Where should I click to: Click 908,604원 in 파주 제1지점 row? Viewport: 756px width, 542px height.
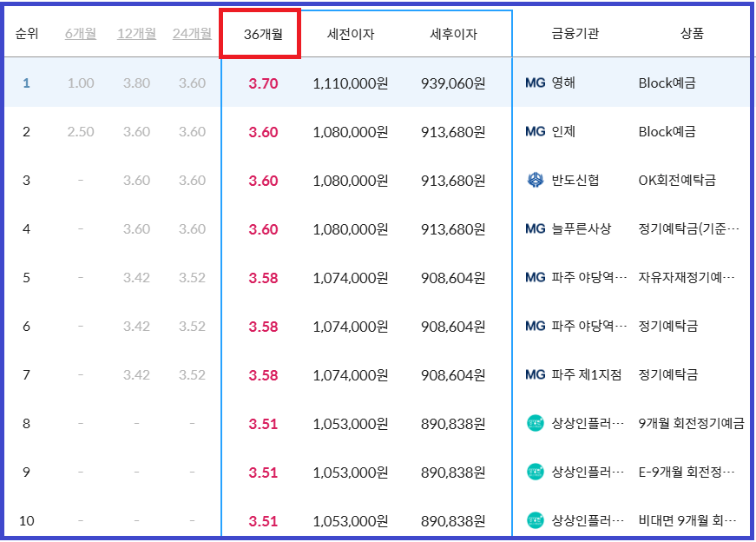(453, 375)
